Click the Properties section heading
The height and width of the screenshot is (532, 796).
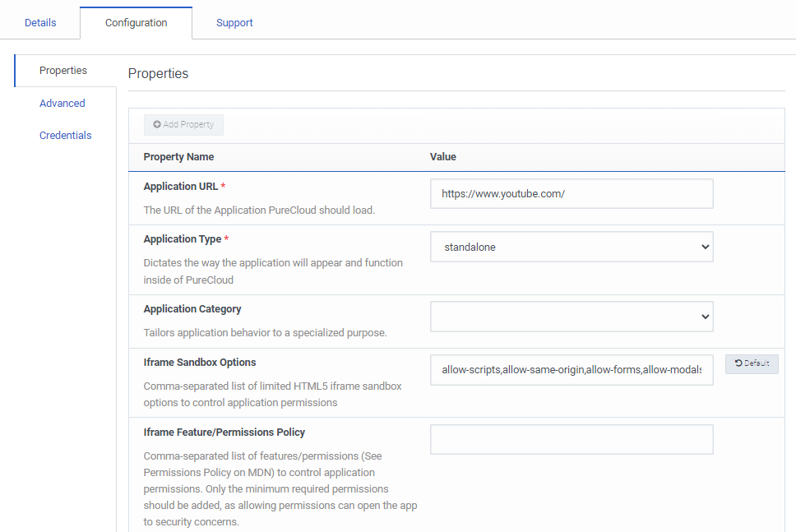pos(158,74)
